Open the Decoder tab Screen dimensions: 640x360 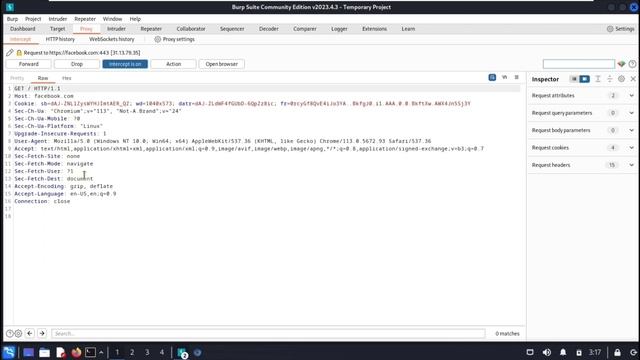(x=269, y=29)
